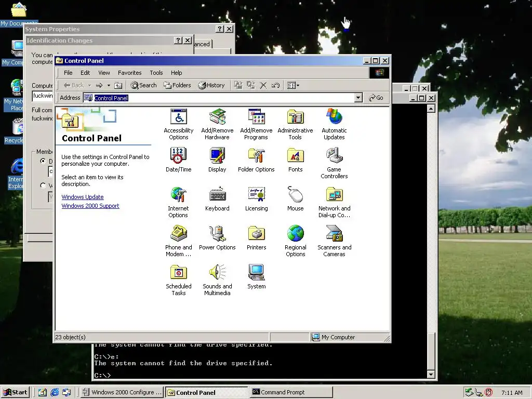Image resolution: width=532 pixels, height=399 pixels.
Task: Click the clock in system tray
Action: [512, 393]
